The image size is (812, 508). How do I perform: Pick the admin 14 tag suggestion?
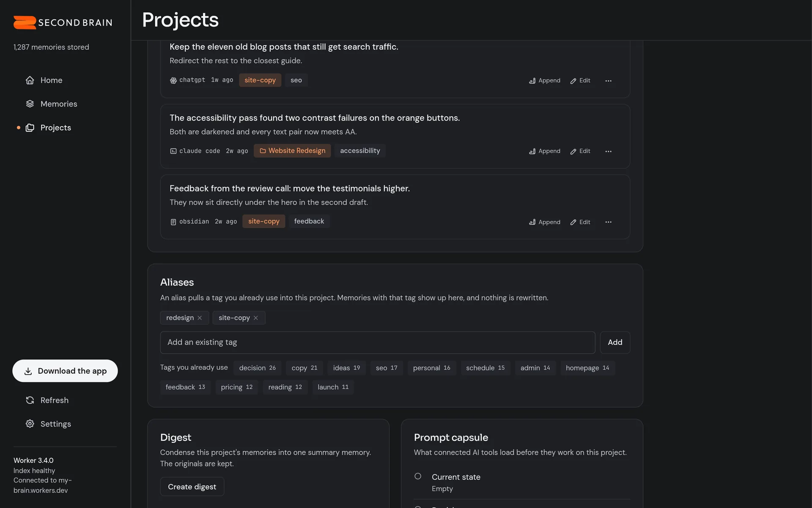[x=535, y=368]
